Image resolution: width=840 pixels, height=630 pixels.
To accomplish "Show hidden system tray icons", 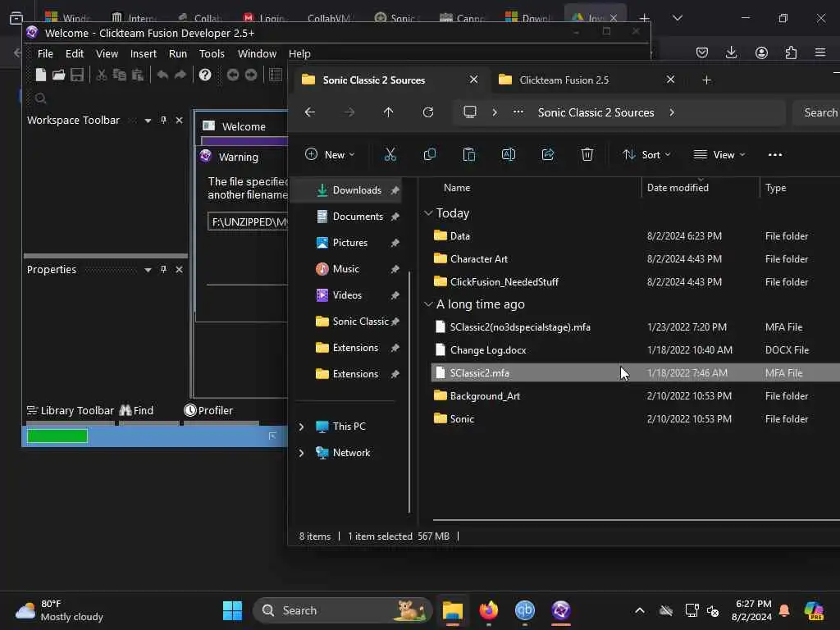I will tap(640, 610).
